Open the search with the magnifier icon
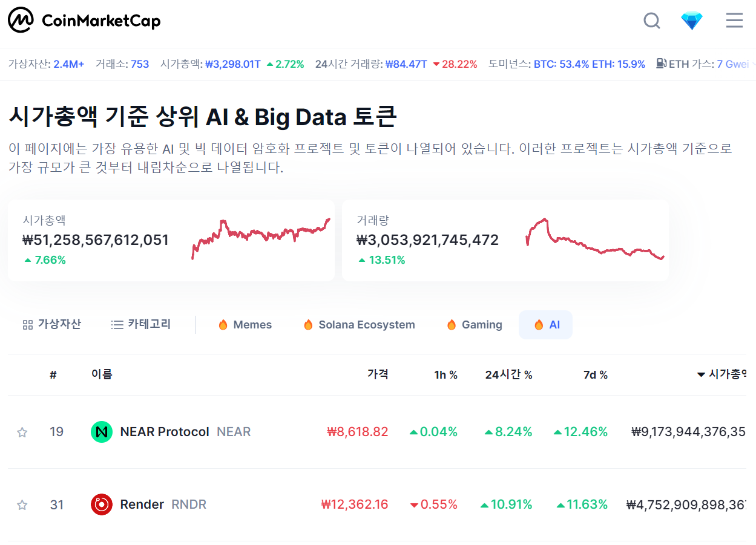Image resolution: width=756 pixels, height=545 pixels. click(x=652, y=20)
